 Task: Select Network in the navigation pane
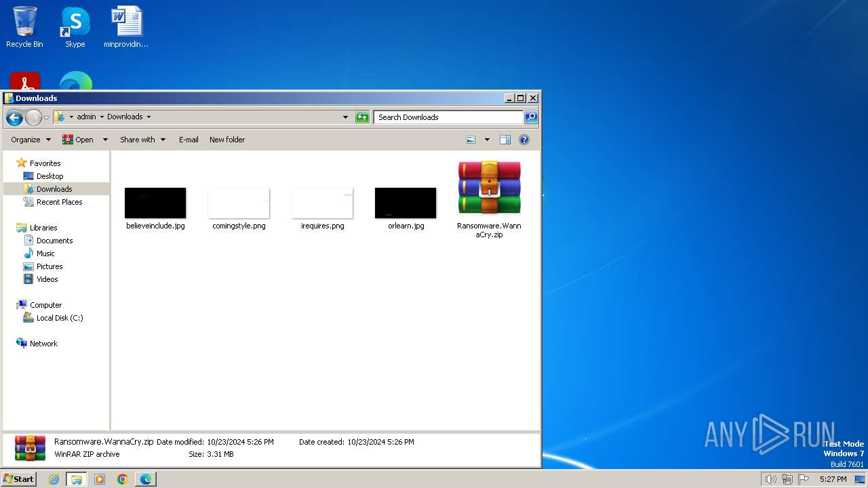click(43, 344)
